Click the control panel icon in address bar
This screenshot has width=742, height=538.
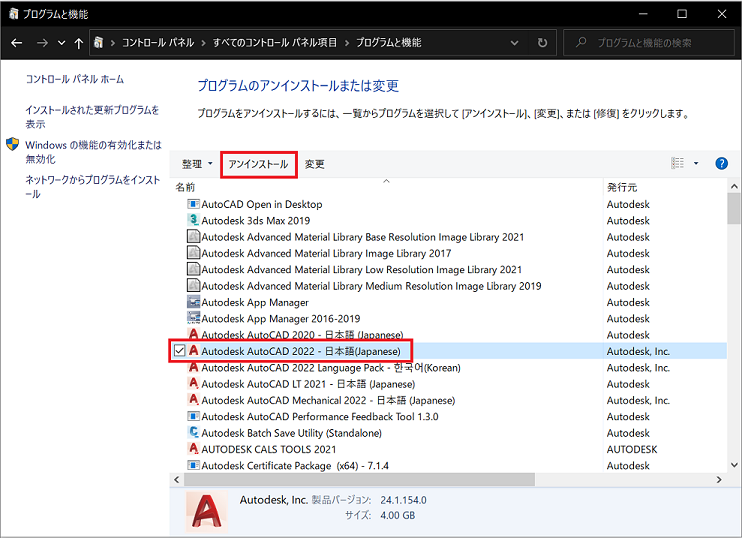(98, 43)
